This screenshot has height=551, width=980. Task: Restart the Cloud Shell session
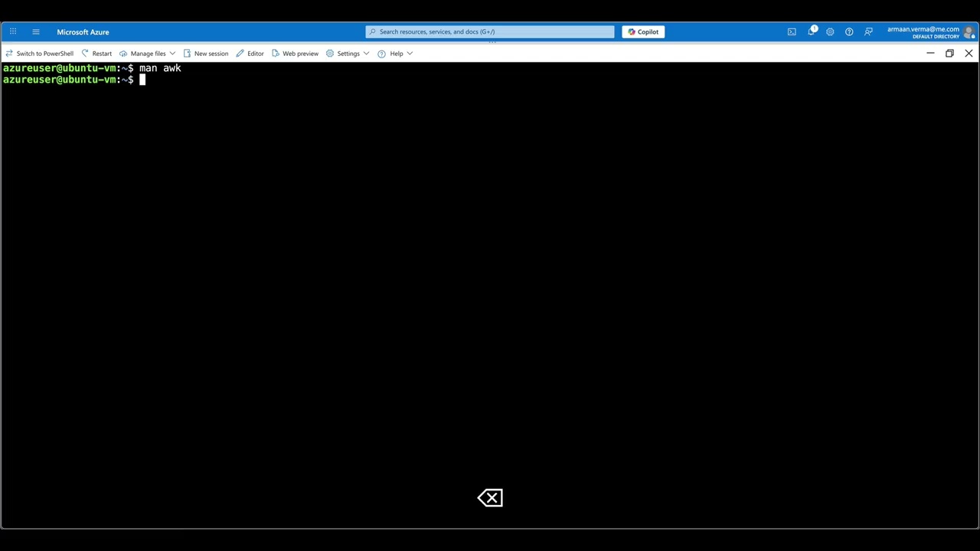[x=96, y=54]
